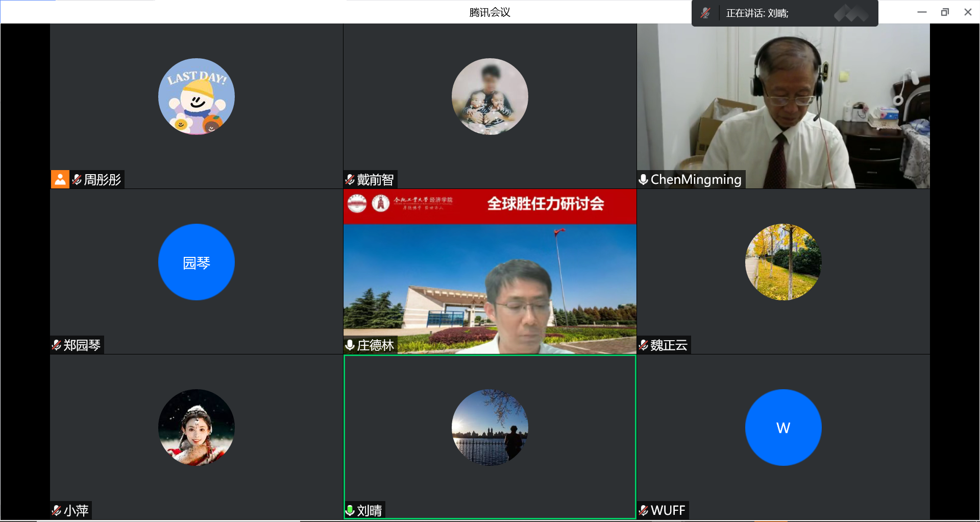Click the microphone icon beside 庄德林

(x=350, y=345)
